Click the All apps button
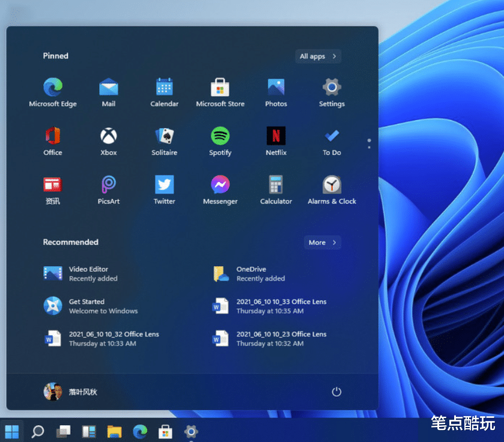The height and width of the screenshot is (442, 504). click(x=318, y=56)
